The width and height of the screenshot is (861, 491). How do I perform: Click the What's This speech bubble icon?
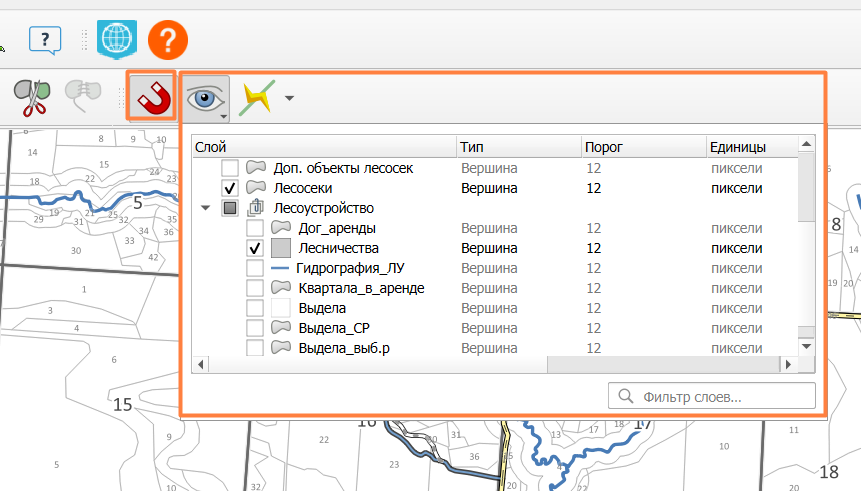click(x=45, y=40)
